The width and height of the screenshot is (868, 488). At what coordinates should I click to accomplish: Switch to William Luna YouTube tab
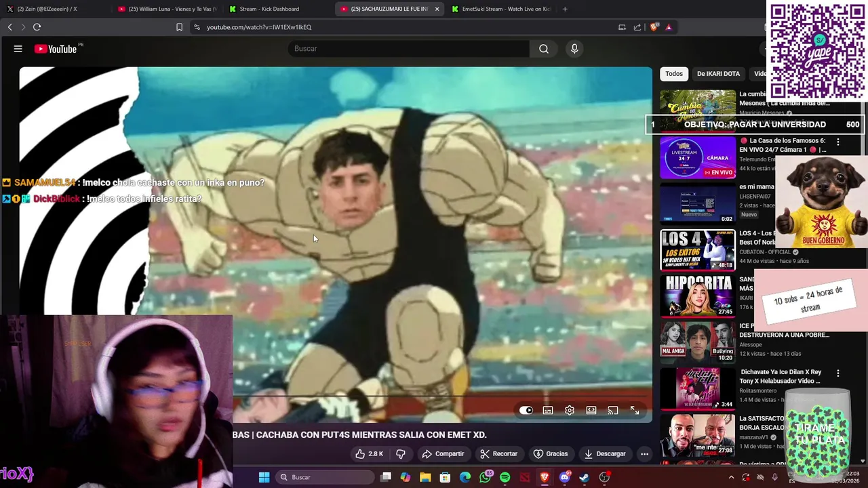[x=167, y=9]
